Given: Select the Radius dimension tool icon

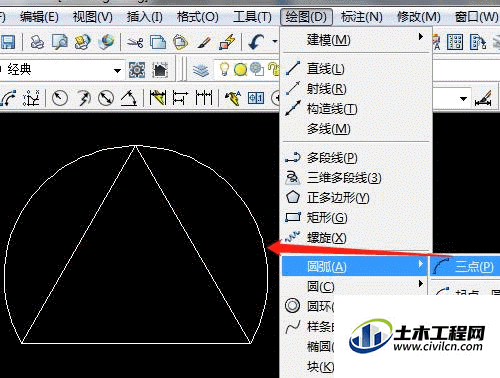Looking at the screenshot, I should coord(60,98).
